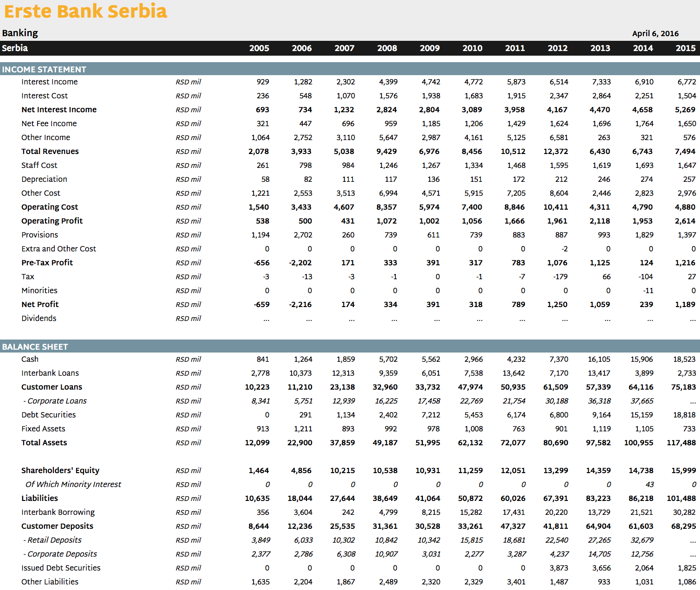The image size is (700, 590).
Task: Click 2008 Other Cost value 6,994
Action: (x=388, y=193)
